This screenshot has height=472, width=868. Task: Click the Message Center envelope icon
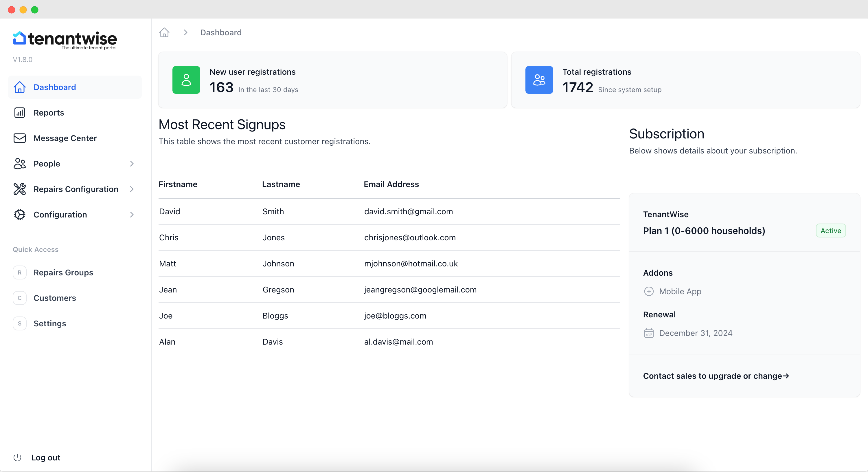[x=20, y=138]
